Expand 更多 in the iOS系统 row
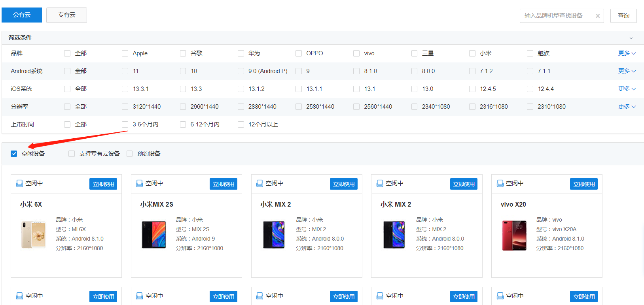This screenshot has height=305, width=644. [x=627, y=89]
